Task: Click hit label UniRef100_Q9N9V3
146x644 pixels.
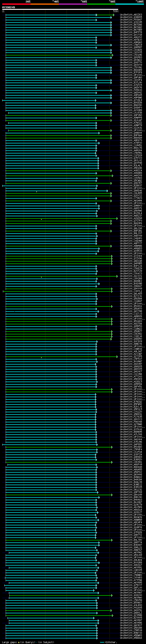Action: point(131,206)
